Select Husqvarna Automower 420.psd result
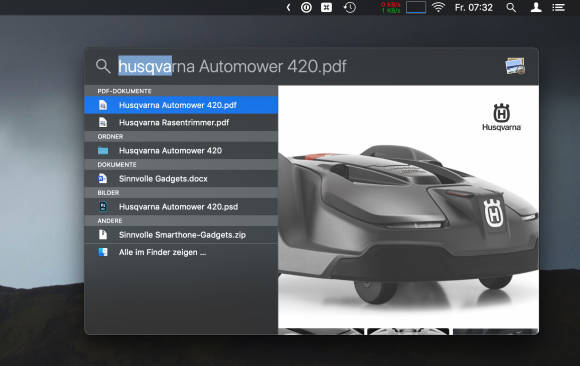The width and height of the screenshot is (580, 366). pyautogui.click(x=181, y=207)
